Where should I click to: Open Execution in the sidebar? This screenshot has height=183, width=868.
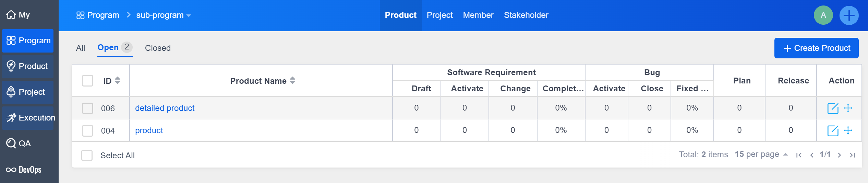point(30,118)
